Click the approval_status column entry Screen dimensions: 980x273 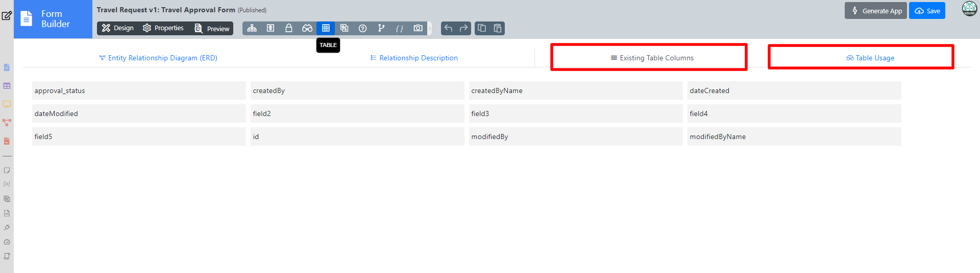point(139,90)
